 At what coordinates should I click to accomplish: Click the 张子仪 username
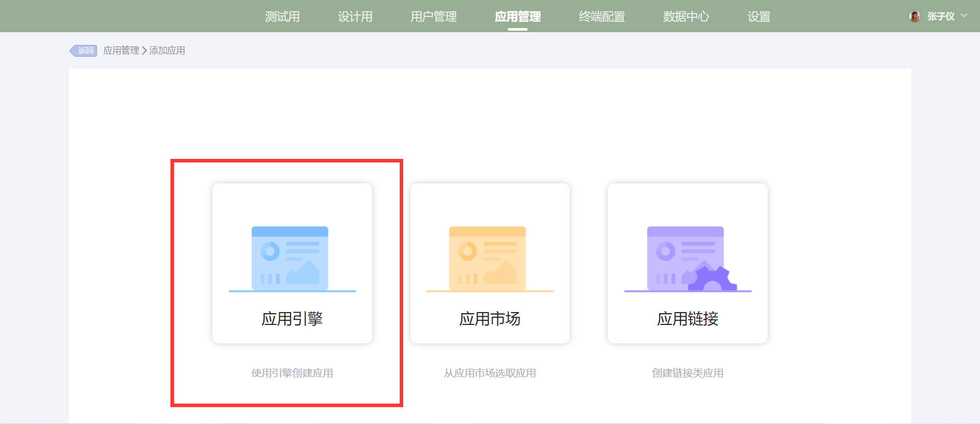pyautogui.click(x=941, y=16)
